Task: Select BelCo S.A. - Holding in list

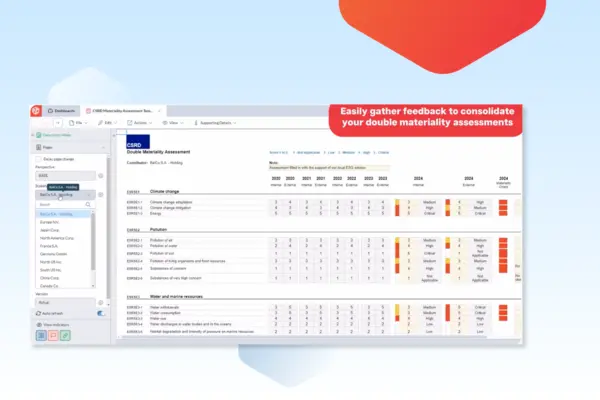Action: click(x=64, y=214)
